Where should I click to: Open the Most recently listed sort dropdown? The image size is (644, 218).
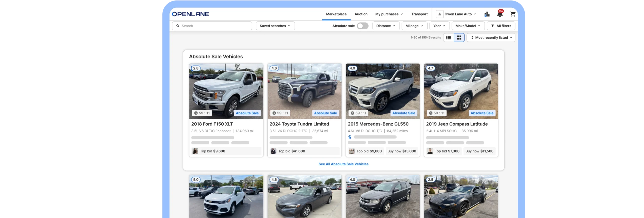pyautogui.click(x=491, y=38)
